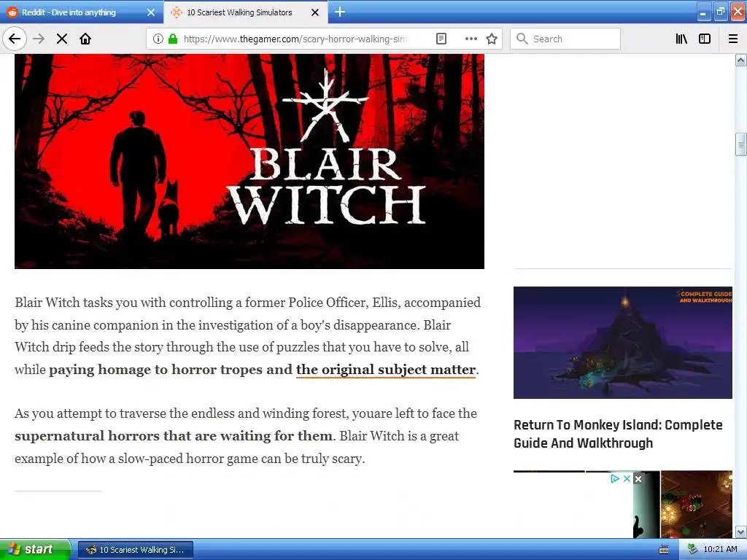Close the Reddit tab
This screenshot has height=560, width=747.
pos(151,12)
